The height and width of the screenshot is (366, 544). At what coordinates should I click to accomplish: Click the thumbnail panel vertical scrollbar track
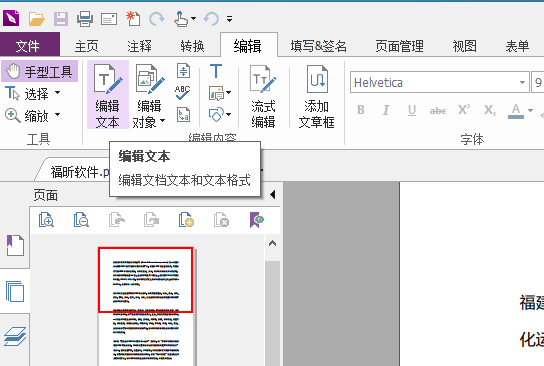click(273, 312)
